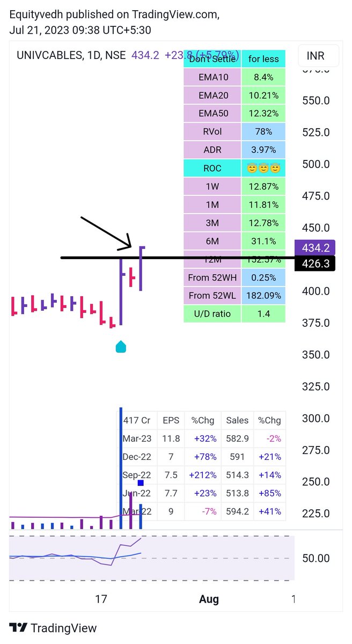Select the 1W row label

[x=212, y=187]
